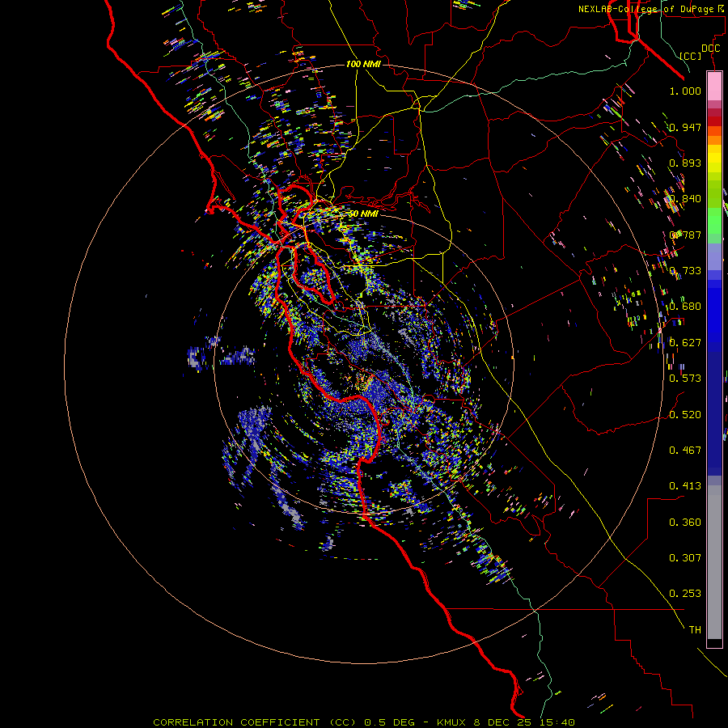Click the DCC label above the legend

710,49
